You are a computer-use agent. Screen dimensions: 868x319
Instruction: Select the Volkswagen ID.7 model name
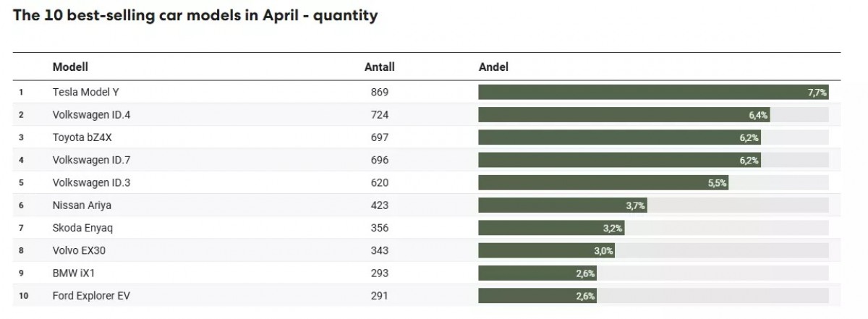point(91,160)
